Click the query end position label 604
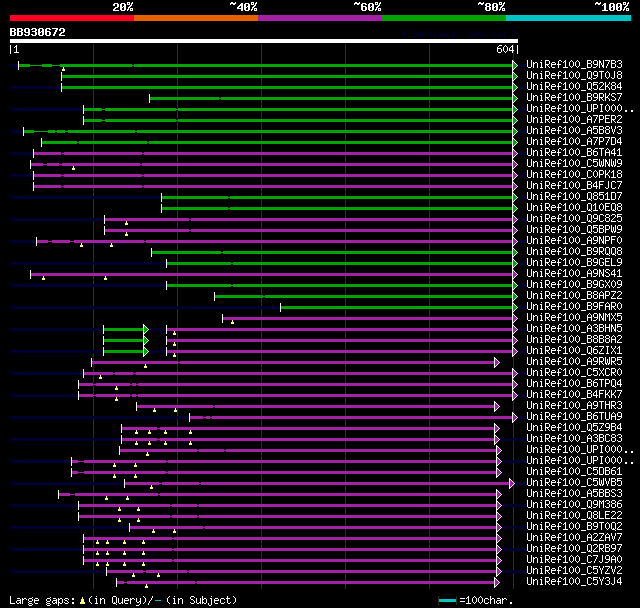This screenshot has height=608, width=640. click(x=505, y=49)
